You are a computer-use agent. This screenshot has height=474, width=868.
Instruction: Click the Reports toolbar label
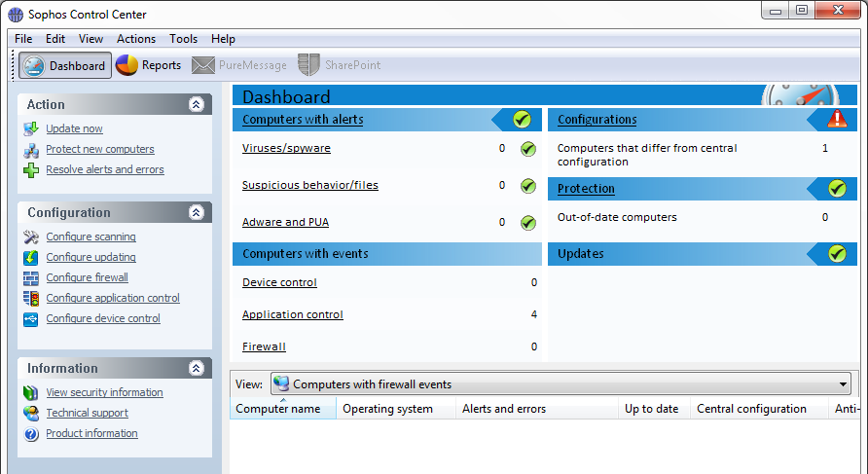[x=162, y=65]
